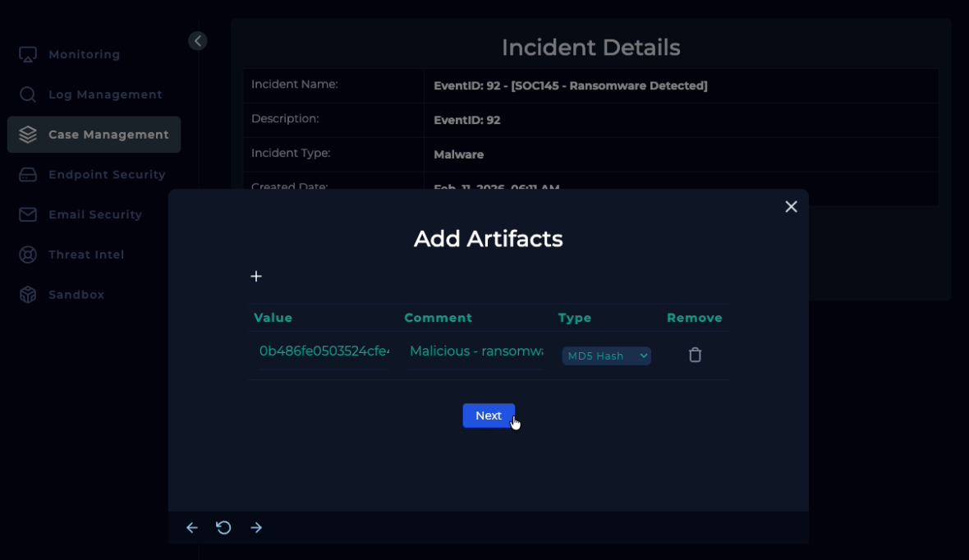Viewport: 969px width, 560px height.
Task: Reset using the circular refresh arrow
Action: pos(223,528)
